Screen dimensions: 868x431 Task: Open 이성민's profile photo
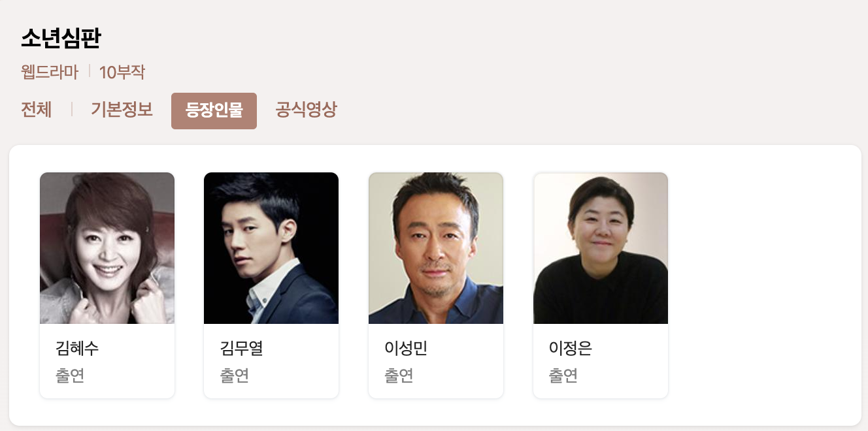point(436,248)
